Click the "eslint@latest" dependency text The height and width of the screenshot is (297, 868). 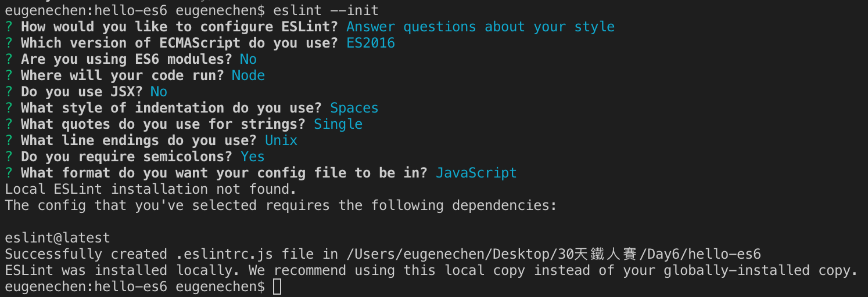tap(57, 238)
